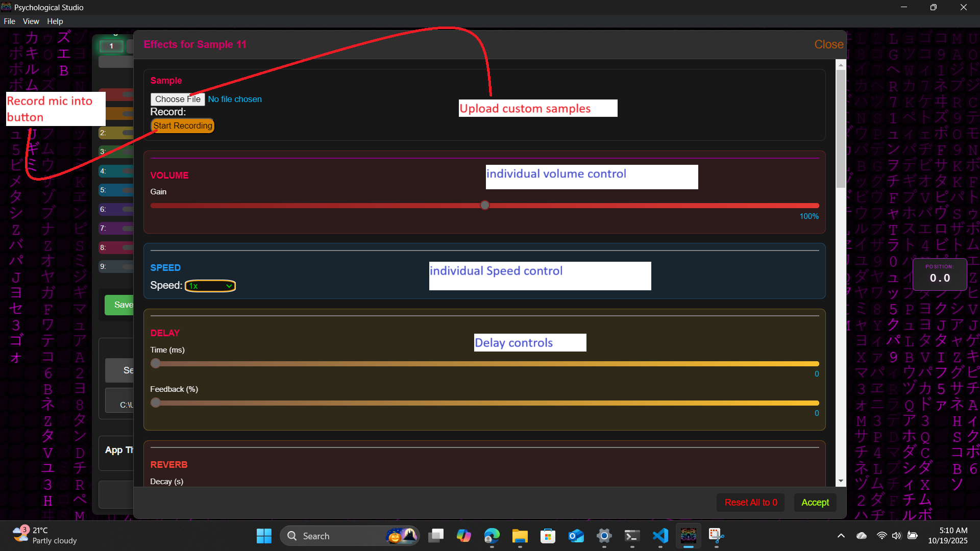Viewport: 980px width, 551px height.
Task: Open Visual Studio Code from taskbar
Action: pos(660,536)
